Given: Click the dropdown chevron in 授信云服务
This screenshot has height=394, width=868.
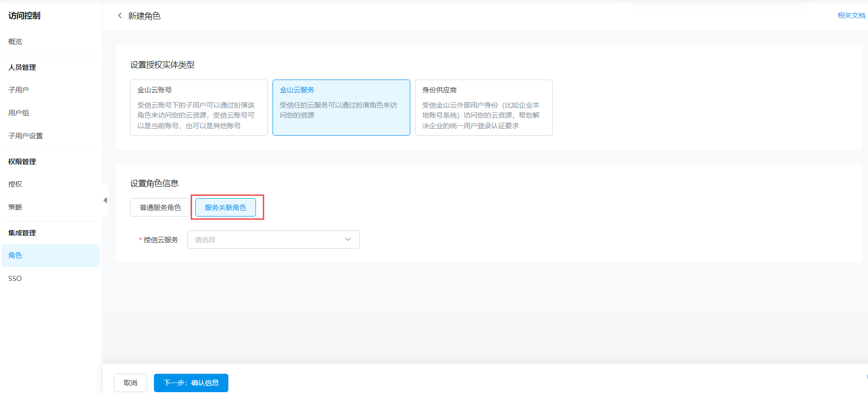Looking at the screenshot, I should click(348, 240).
